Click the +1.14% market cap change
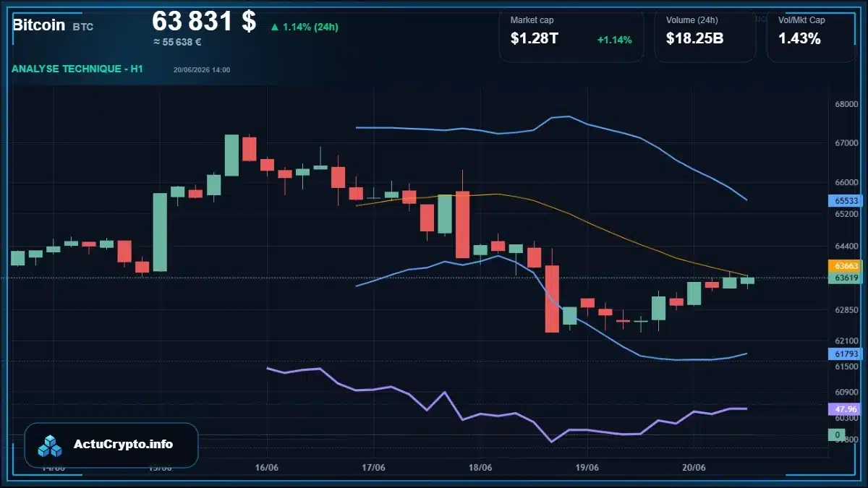The image size is (868, 488). [614, 40]
